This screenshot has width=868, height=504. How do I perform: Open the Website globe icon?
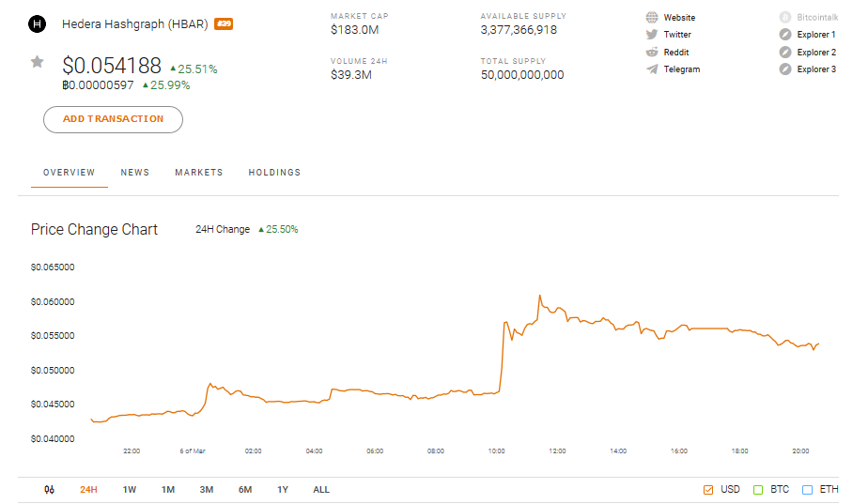[x=652, y=18]
